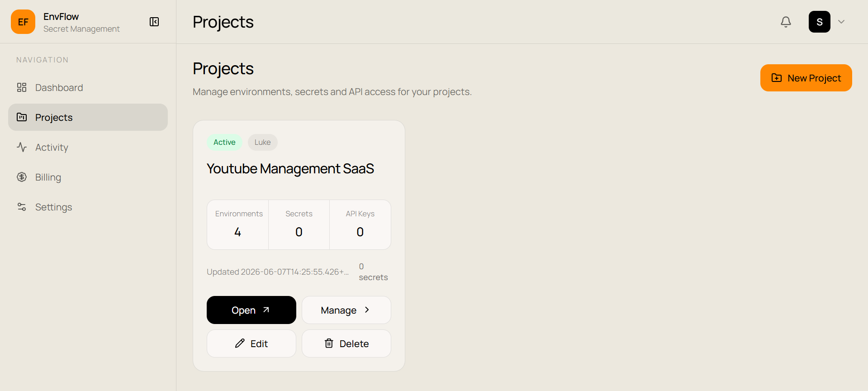Collapse the sidebar panel icon
This screenshot has height=391, width=868.
(154, 22)
